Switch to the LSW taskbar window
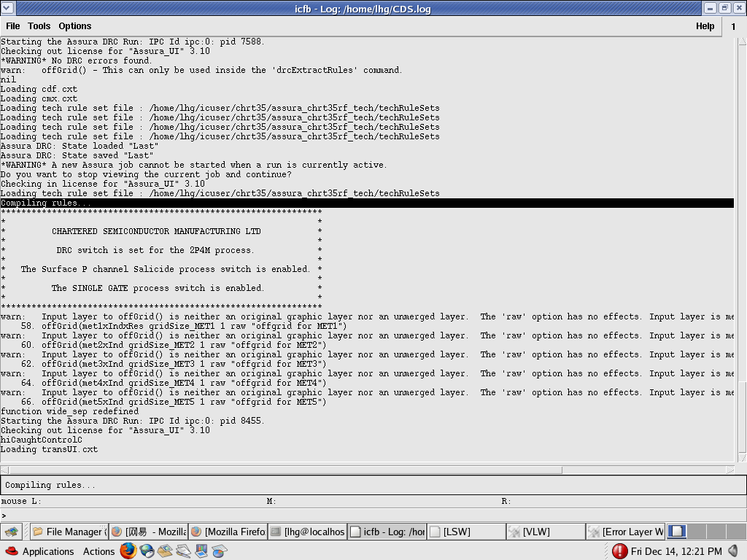 466,532
